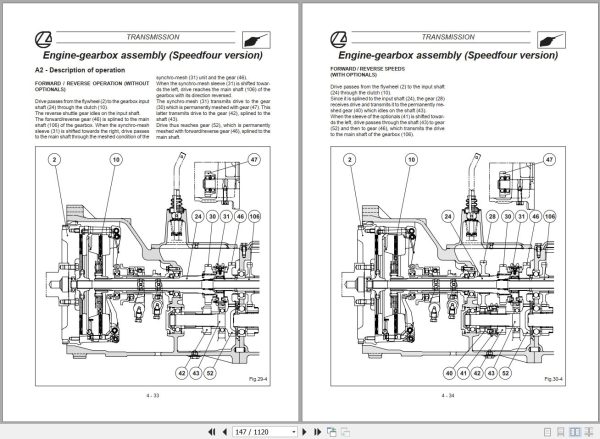Click the greyed next view icon
The width and height of the screenshot is (600, 439).
coord(345,432)
